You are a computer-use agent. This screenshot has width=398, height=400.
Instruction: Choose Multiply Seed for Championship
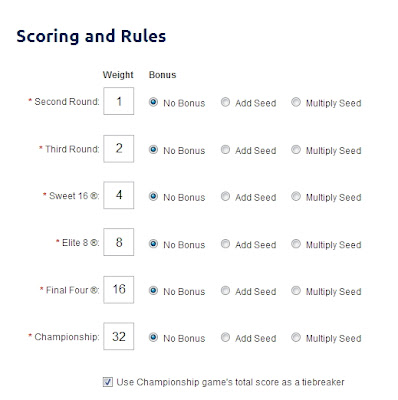pyautogui.click(x=296, y=337)
